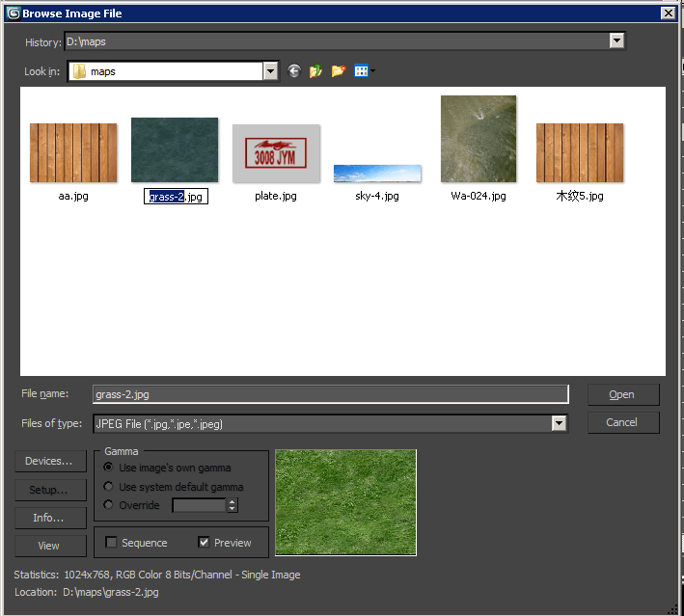684x616 pixels.
Task: Open the View Menu icon
Action: click(x=364, y=71)
